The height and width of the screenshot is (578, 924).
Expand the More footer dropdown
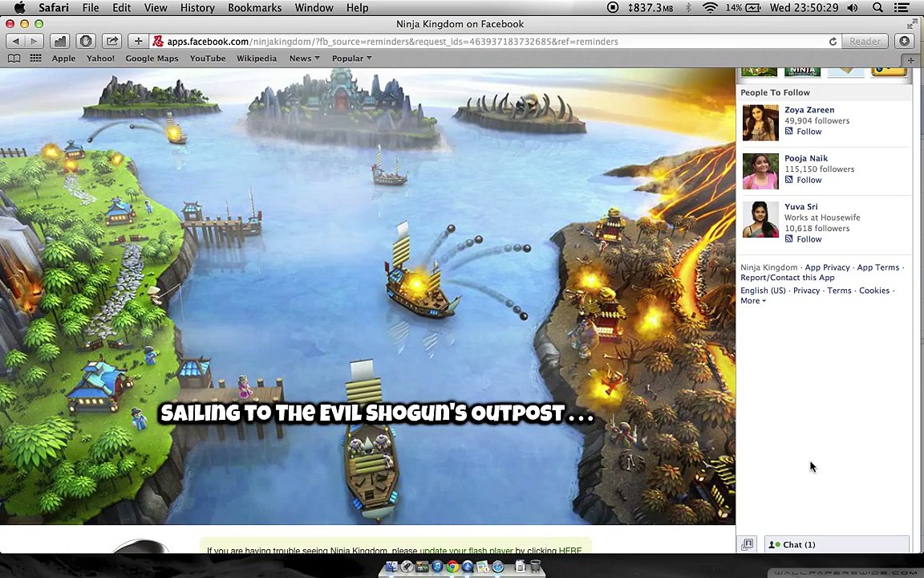point(753,301)
